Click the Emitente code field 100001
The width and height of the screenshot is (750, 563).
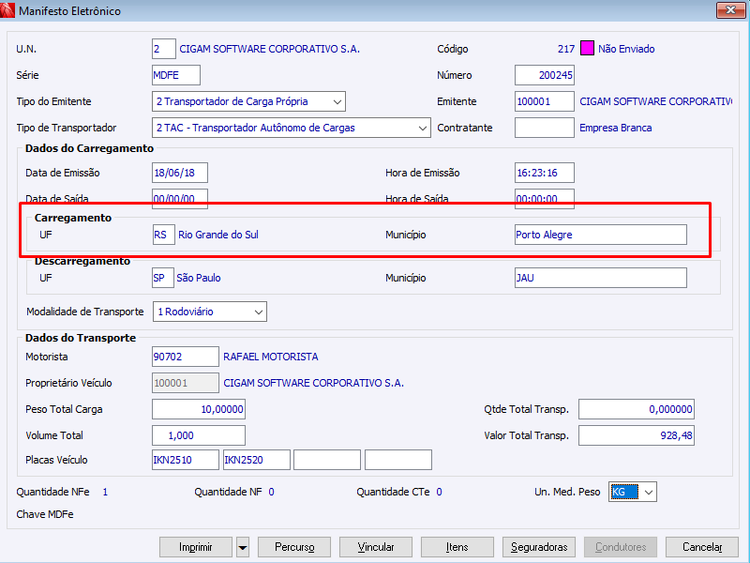click(x=544, y=101)
